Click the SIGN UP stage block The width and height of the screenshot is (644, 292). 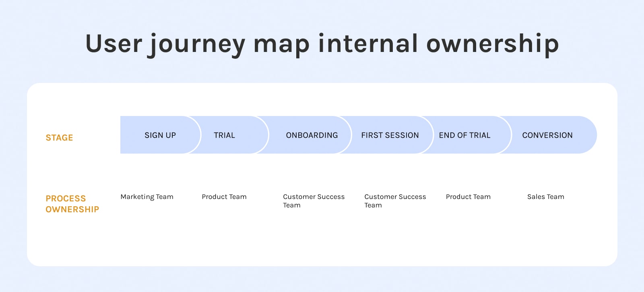coord(160,135)
